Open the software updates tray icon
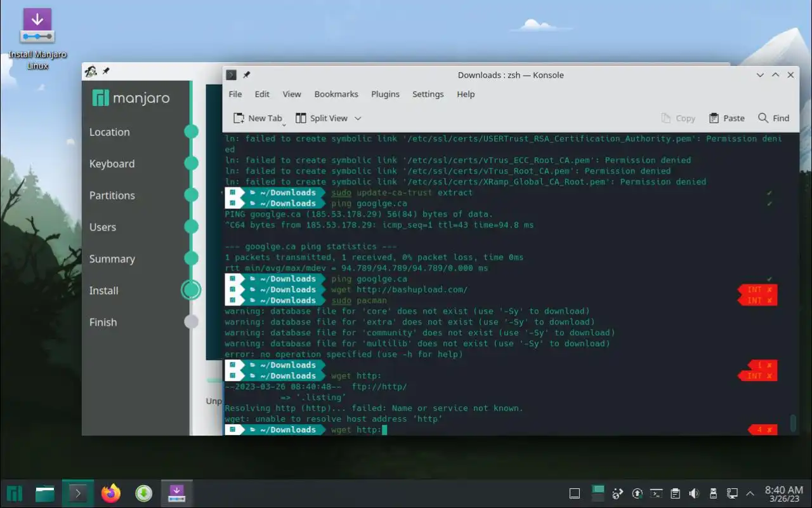812x508 pixels. [x=638, y=493]
